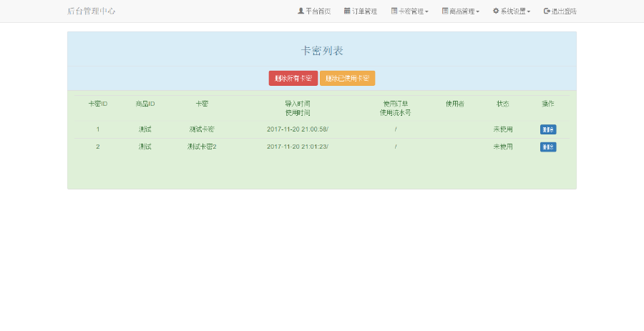The height and width of the screenshot is (331, 644).
Task: Click the logout icon beside 退出登陆
Action: (547, 11)
